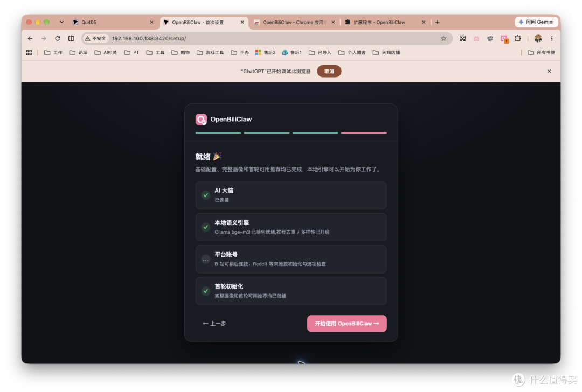Open 所有书签 folder
The image size is (582, 392).
click(x=541, y=53)
